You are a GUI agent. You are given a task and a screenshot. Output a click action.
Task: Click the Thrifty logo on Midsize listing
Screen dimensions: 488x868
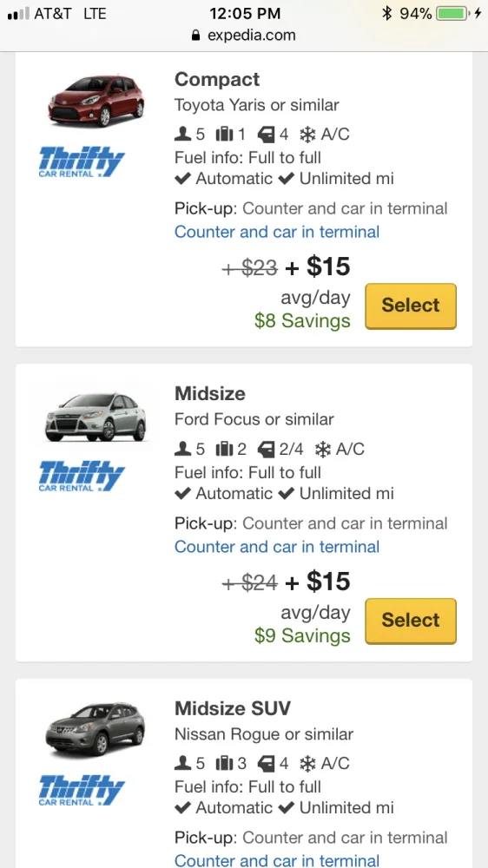[x=82, y=477]
